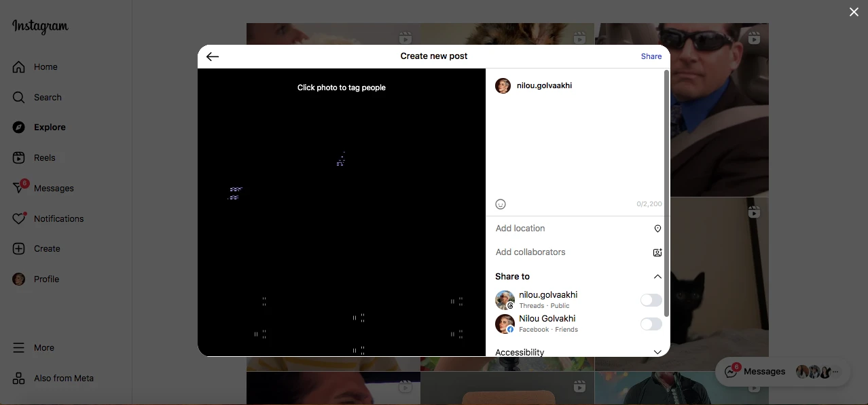Screen dimensions: 868x405
Task: Click the Profile avatar icon in sidebar
Action: (19, 279)
